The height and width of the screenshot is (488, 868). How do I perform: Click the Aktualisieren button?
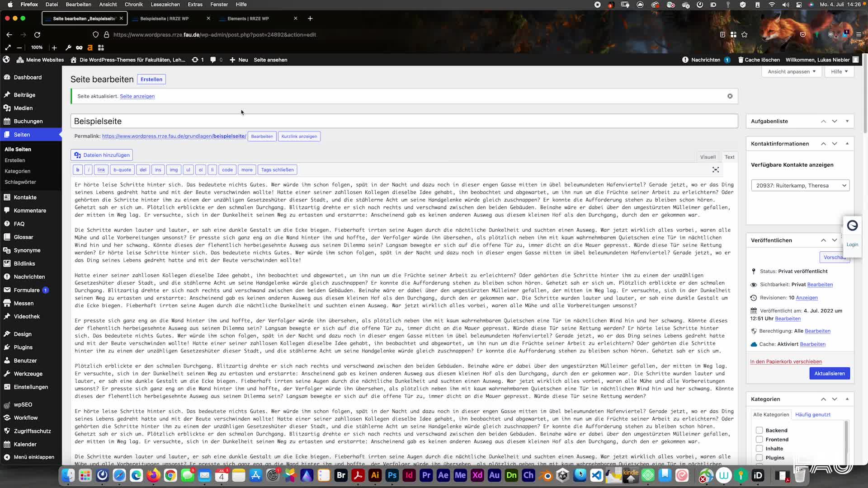click(829, 373)
